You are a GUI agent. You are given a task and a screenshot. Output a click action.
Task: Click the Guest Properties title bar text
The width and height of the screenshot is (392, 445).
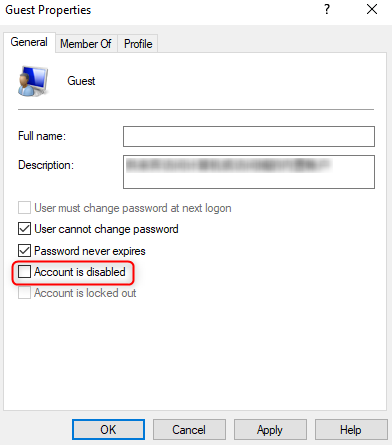tap(48, 10)
